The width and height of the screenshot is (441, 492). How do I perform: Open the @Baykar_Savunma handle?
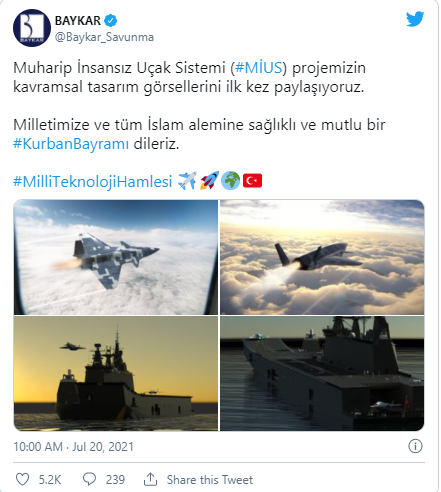[104, 37]
